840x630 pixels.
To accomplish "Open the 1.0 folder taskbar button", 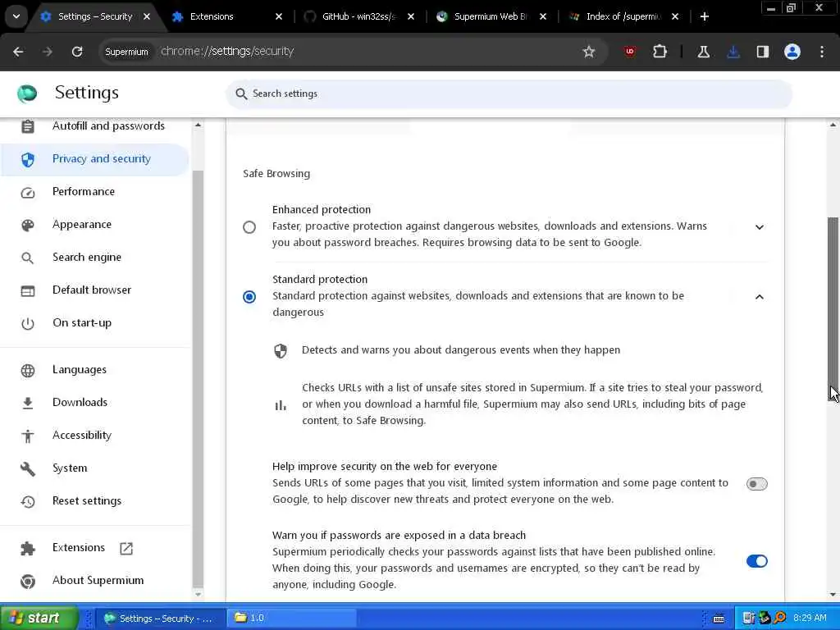I will 291,619.
